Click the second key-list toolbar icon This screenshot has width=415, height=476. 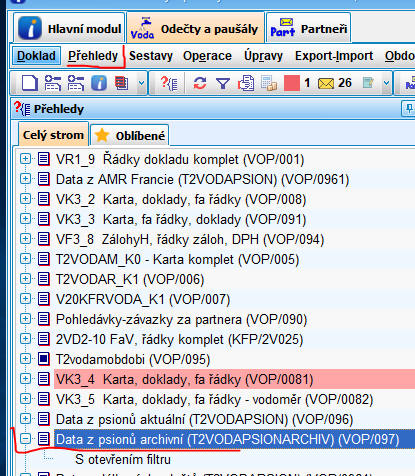click(76, 83)
